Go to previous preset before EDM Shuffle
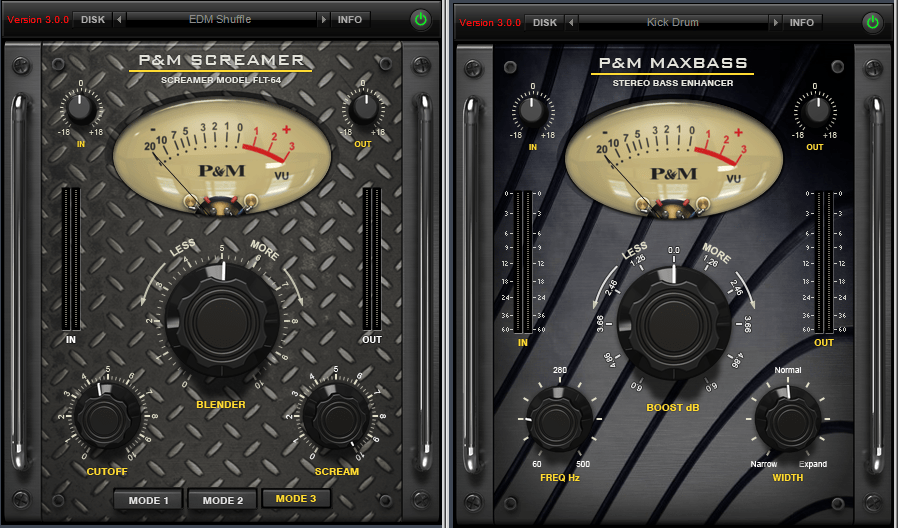The image size is (898, 528). pos(119,19)
